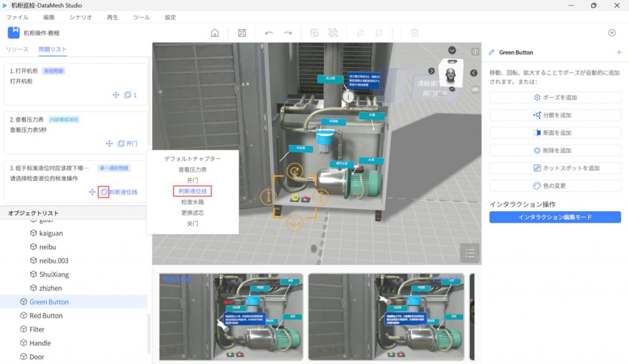
Task: Click the home icon in the toolbar
Action: (x=214, y=33)
